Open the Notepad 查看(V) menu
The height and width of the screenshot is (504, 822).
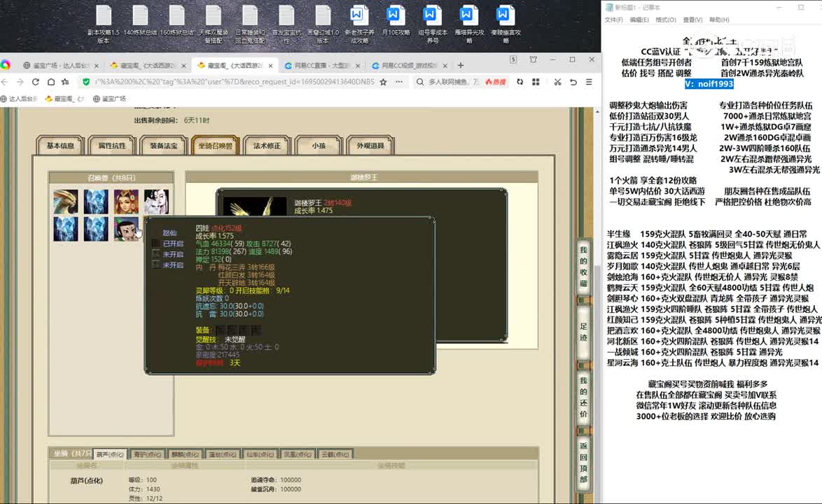pyautogui.click(x=692, y=20)
